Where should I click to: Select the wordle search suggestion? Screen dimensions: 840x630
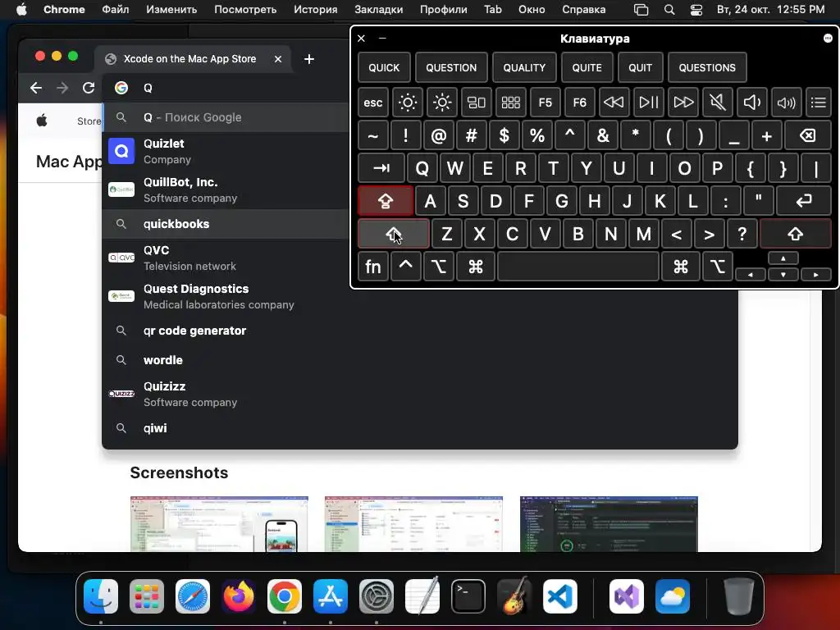[x=420, y=360]
